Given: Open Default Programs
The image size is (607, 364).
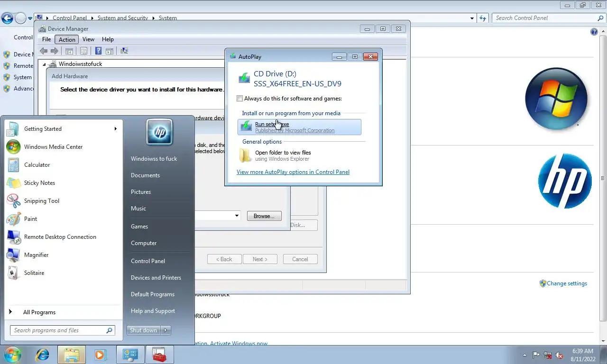Looking at the screenshot, I should 153,294.
